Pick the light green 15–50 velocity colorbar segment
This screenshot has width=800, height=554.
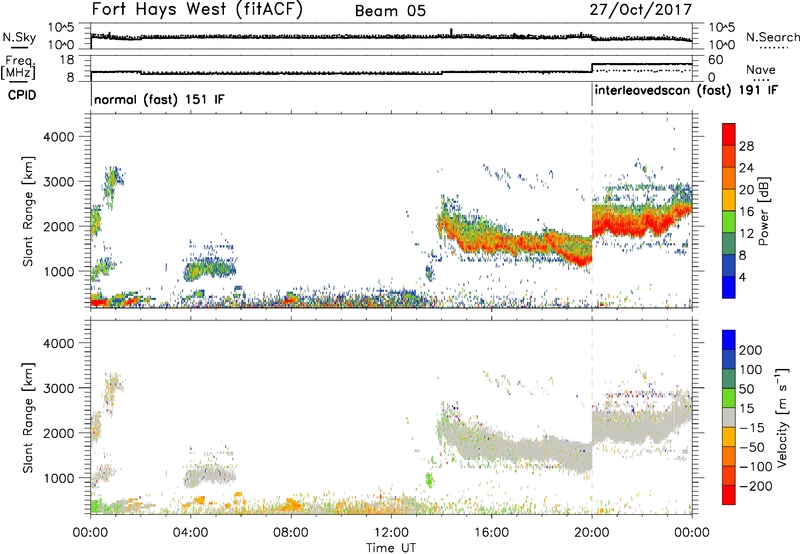(729, 398)
